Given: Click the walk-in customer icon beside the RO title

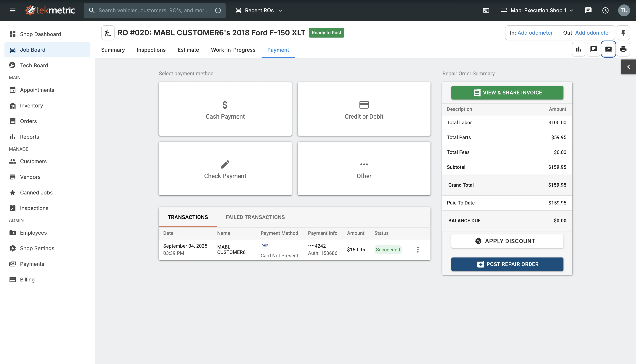Looking at the screenshot, I should tap(108, 33).
